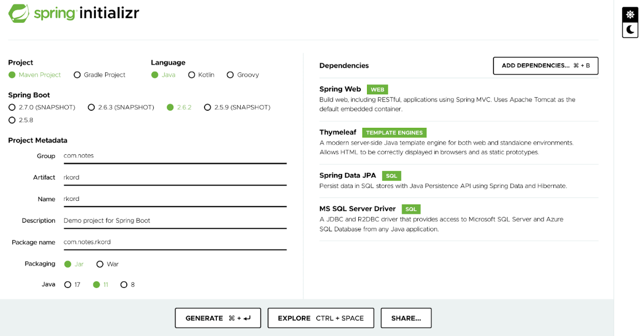The image size is (644, 336).
Task: Click the Description input field
Action: [x=175, y=221]
